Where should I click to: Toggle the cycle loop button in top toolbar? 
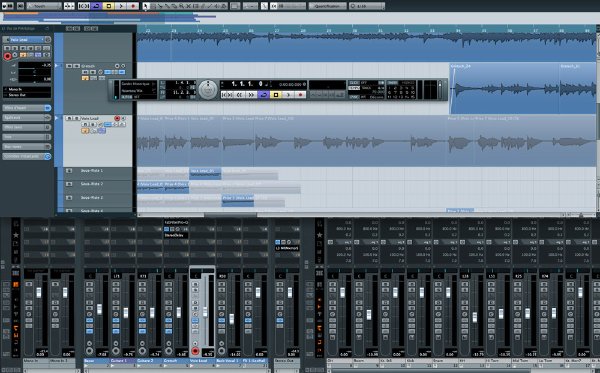point(96,6)
